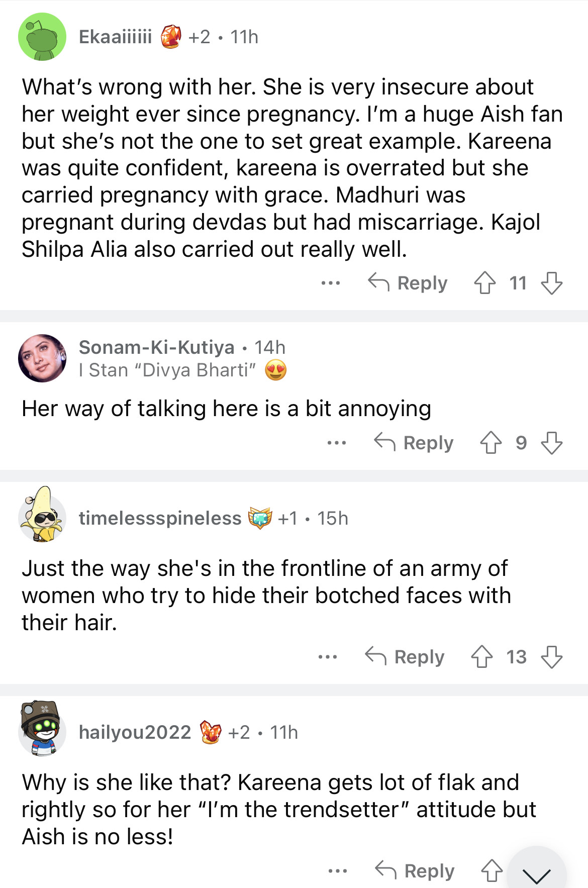Screen dimensions: 588x888
Task: Reply to timelessspineless's comment
Action: [405, 657]
